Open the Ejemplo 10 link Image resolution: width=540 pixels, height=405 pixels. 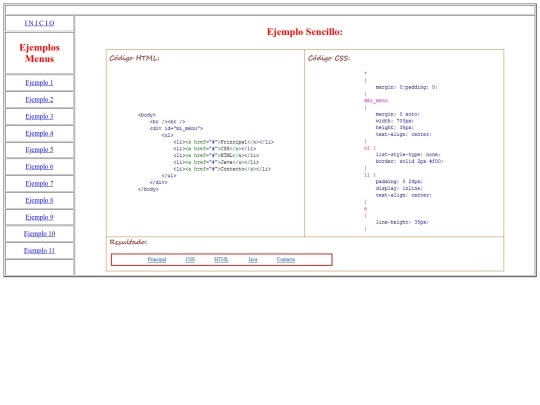coord(39,234)
